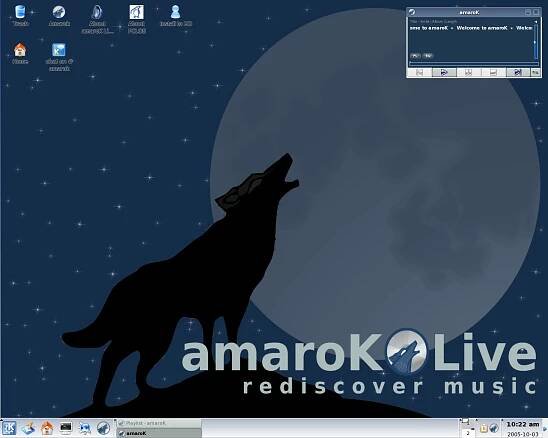Launch the Amarok desktop shortcut

pos(59,13)
